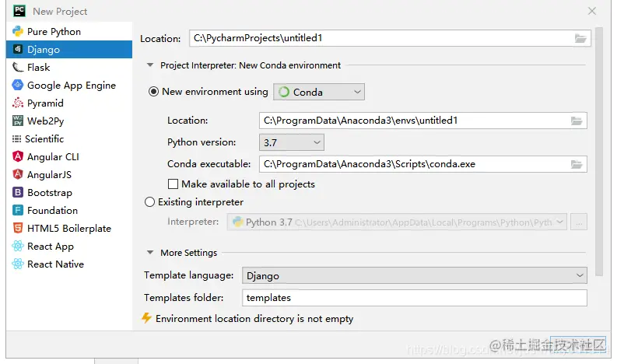Image resolution: width=617 pixels, height=364 pixels.
Task: Open the Template language dropdown
Action: [415, 275]
